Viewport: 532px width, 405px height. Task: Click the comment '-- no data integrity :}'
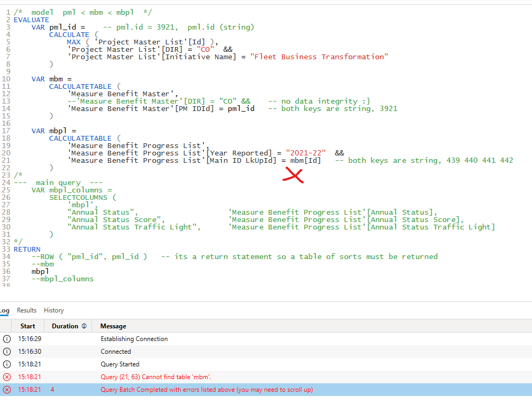tap(319, 101)
